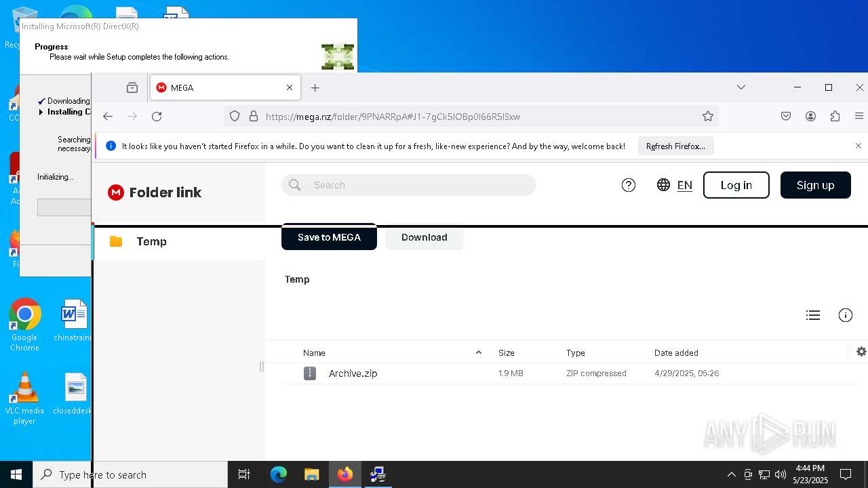
Task: Open column settings gear
Action: pyautogui.click(x=861, y=352)
